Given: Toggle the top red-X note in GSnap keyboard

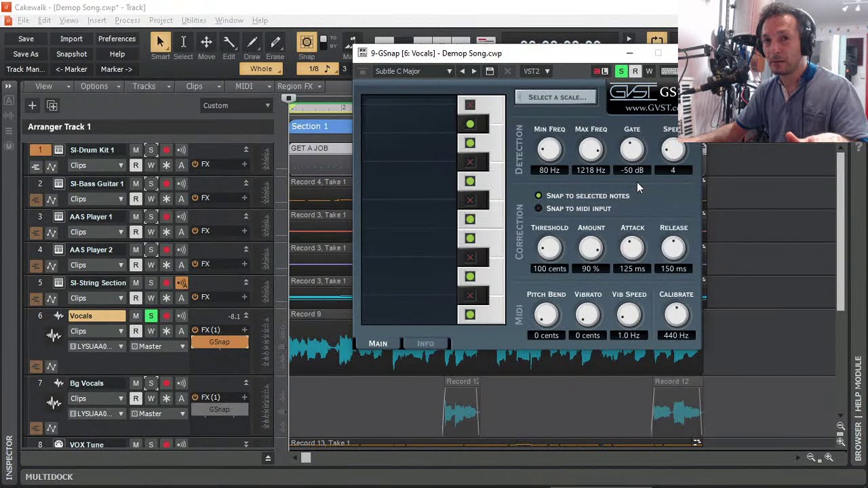Looking at the screenshot, I should click(x=470, y=105).
